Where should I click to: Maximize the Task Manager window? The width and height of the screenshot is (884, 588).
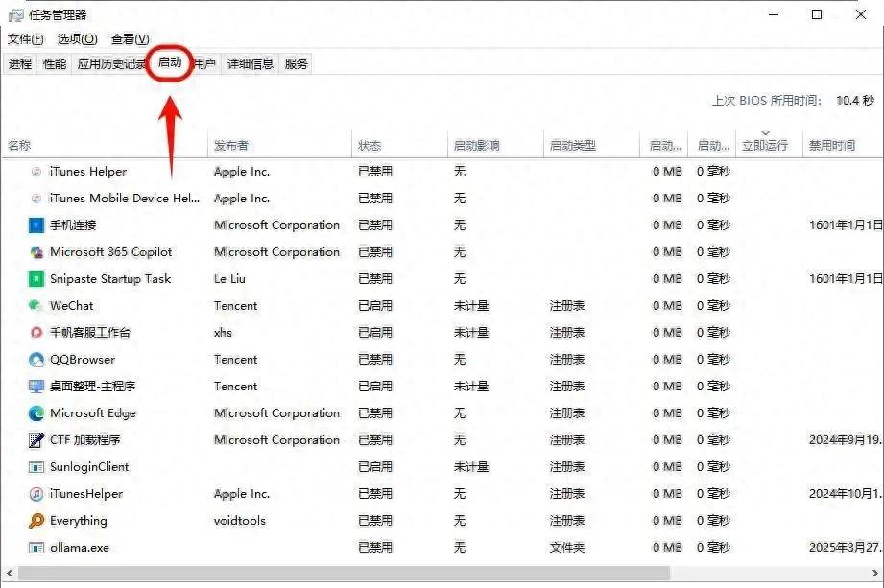point(817,14)
